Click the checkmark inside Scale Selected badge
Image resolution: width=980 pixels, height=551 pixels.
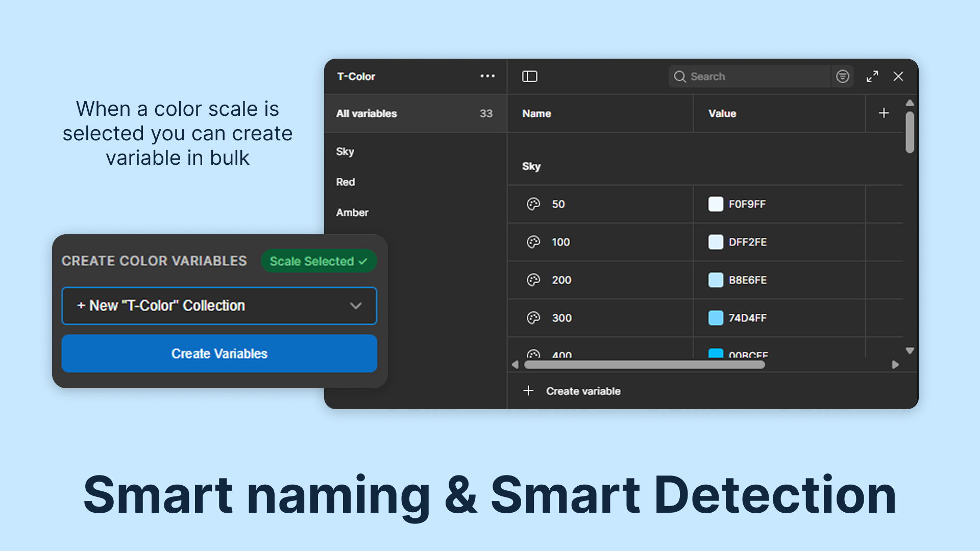tap(363, 261)
